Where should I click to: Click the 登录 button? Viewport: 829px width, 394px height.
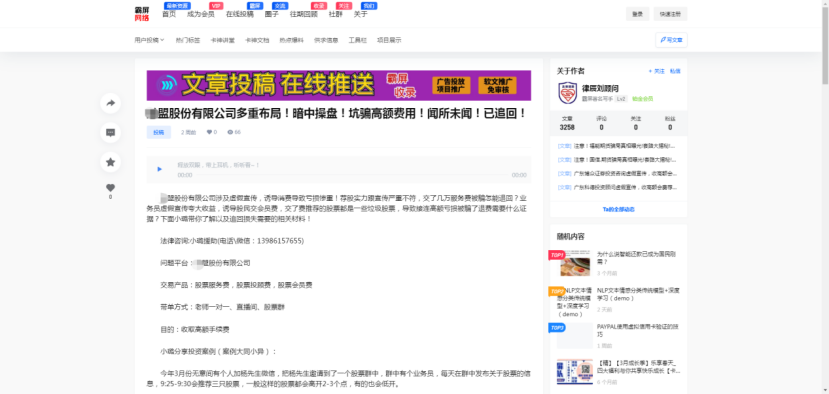click(x=637, y=14)
